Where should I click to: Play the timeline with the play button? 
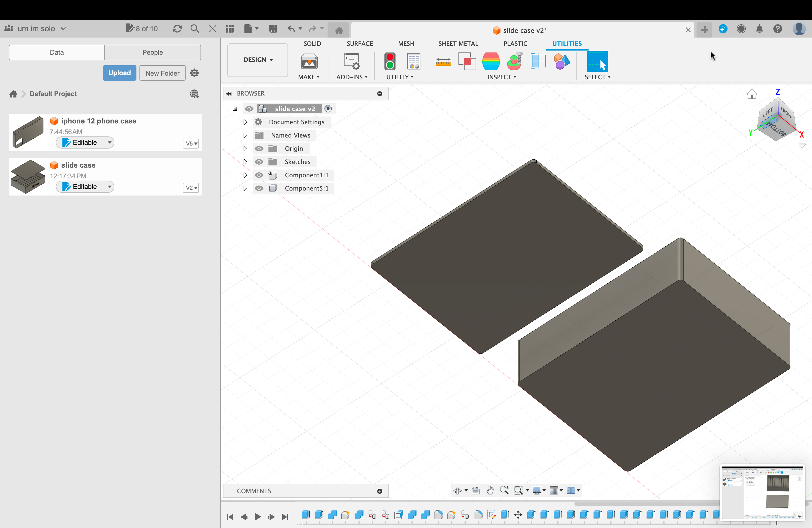tap(258, 517)
